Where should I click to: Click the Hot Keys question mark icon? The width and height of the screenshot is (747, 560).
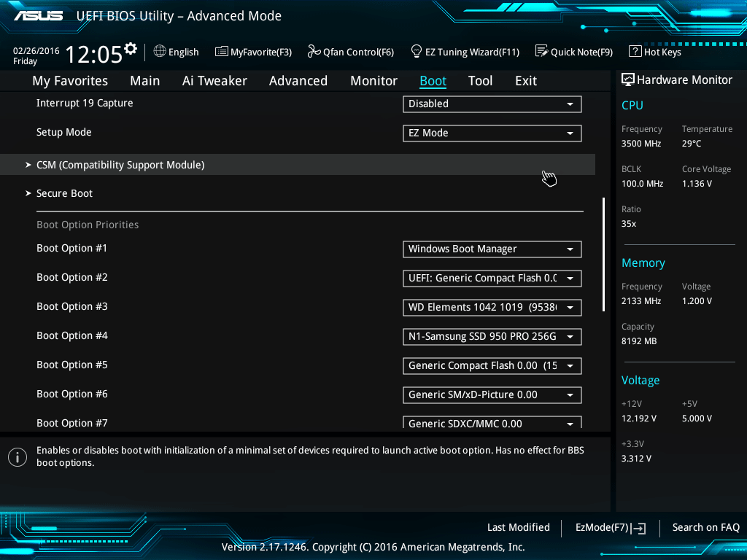(635, 51)
